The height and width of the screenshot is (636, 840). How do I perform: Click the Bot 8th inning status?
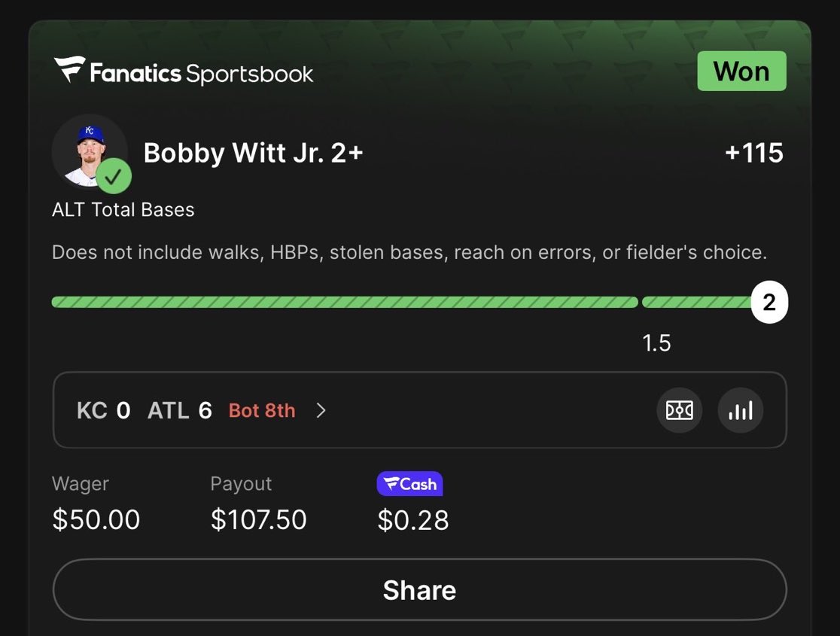tap(262, 410)
